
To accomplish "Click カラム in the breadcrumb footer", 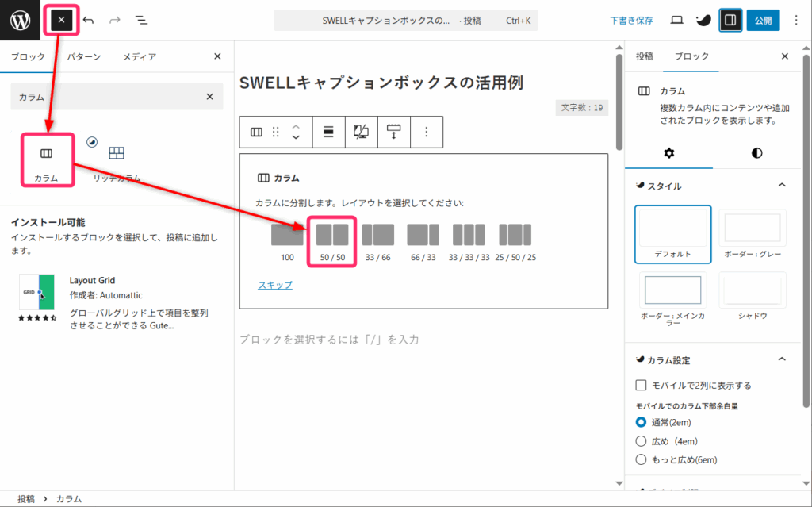I will pos(69,499).
